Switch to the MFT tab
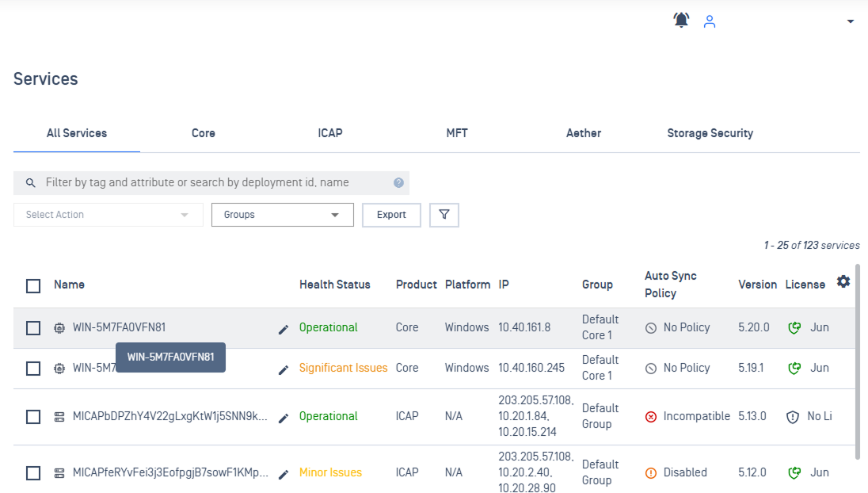Viewport: 868px width, 493px height. tap(457, 133)
